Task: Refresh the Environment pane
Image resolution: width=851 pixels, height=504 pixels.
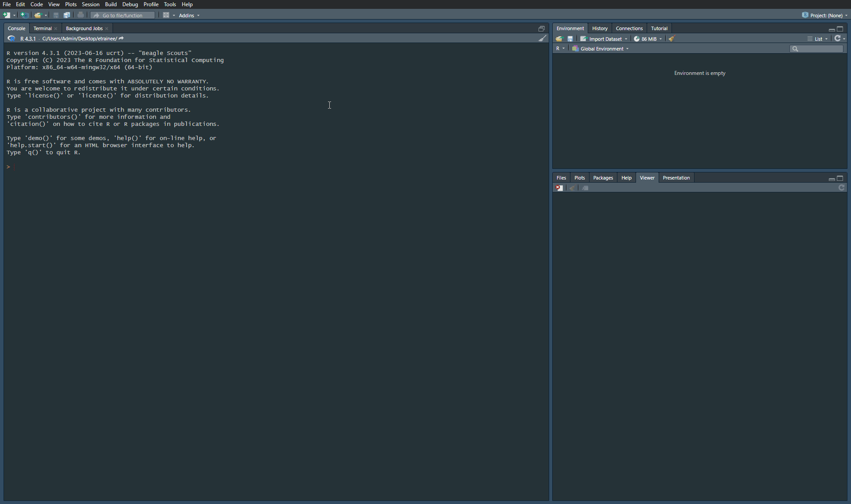Action: (837, 39)
